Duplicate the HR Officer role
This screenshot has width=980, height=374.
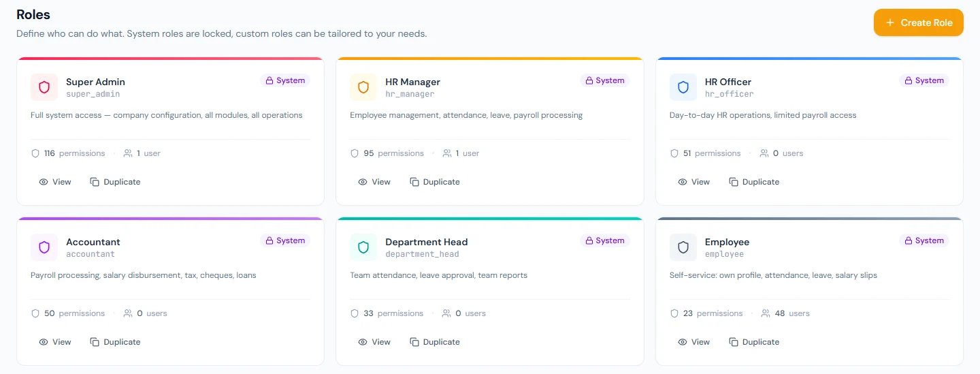click(x=754, y=182)
